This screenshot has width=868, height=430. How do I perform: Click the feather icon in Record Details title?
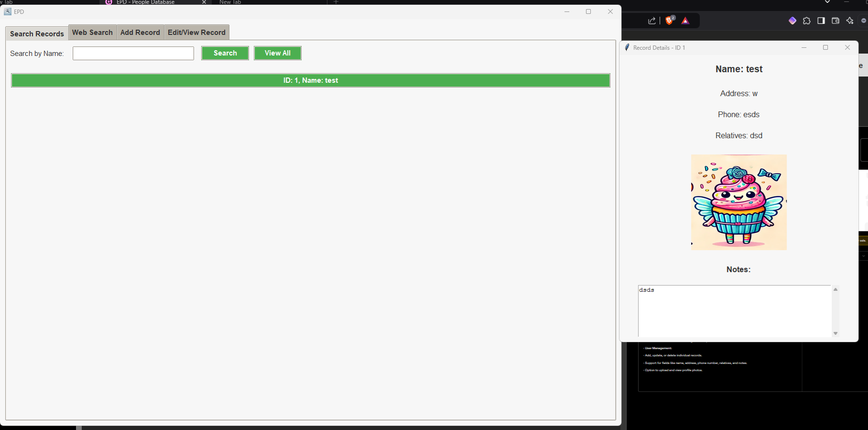tap(627, 47)
